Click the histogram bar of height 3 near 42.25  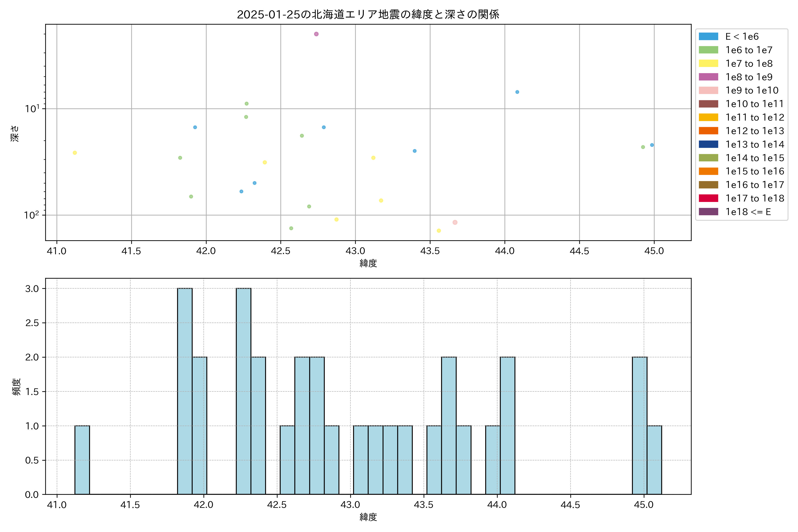(243, 391)
